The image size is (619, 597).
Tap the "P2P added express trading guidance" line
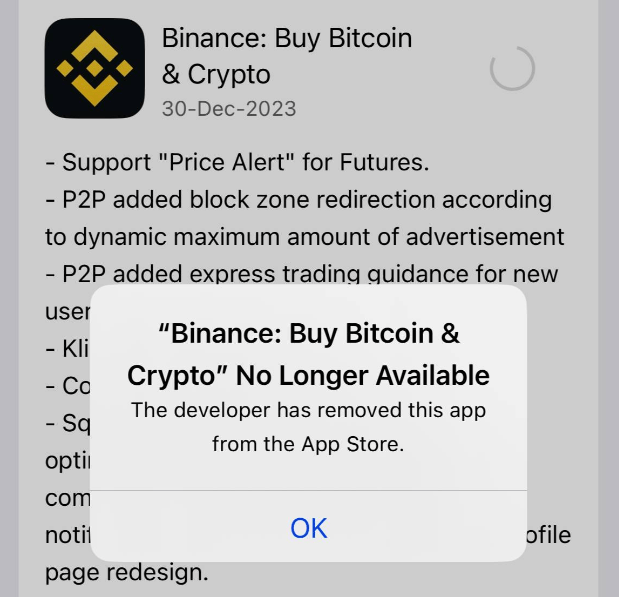click(x=302, y=274)
